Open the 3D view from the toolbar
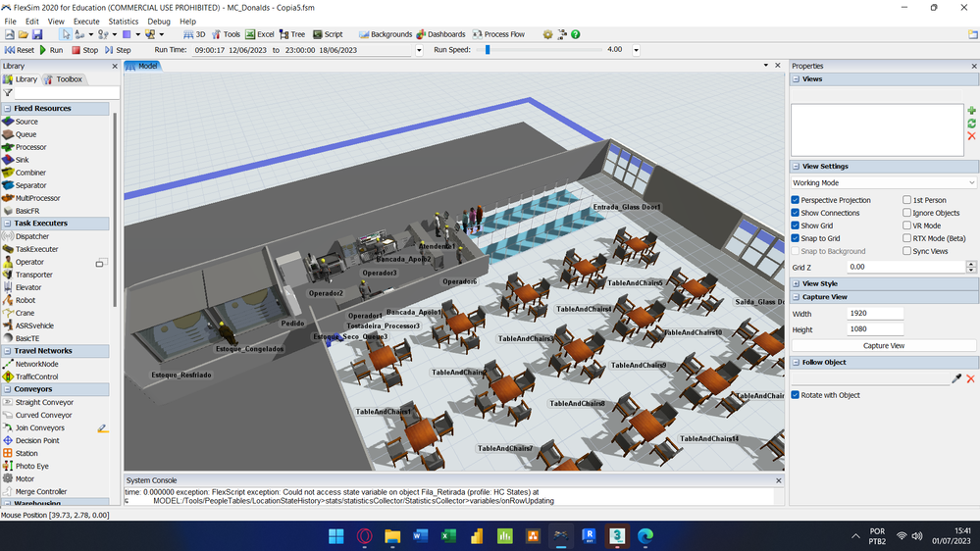Viewport: 980px width, 551px height. click(194, 34)
